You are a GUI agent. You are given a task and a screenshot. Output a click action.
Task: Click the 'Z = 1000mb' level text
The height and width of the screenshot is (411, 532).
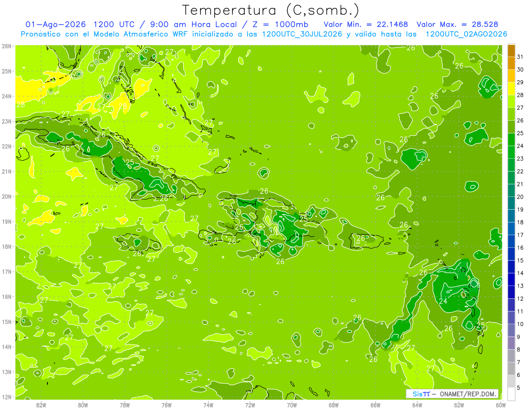[x=281, y=24]
